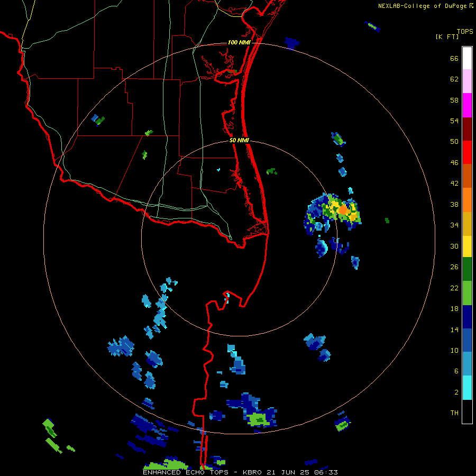Screen dimensions: 476x476
Task: Select the gold legend swatch
Action: coord(467,224)
